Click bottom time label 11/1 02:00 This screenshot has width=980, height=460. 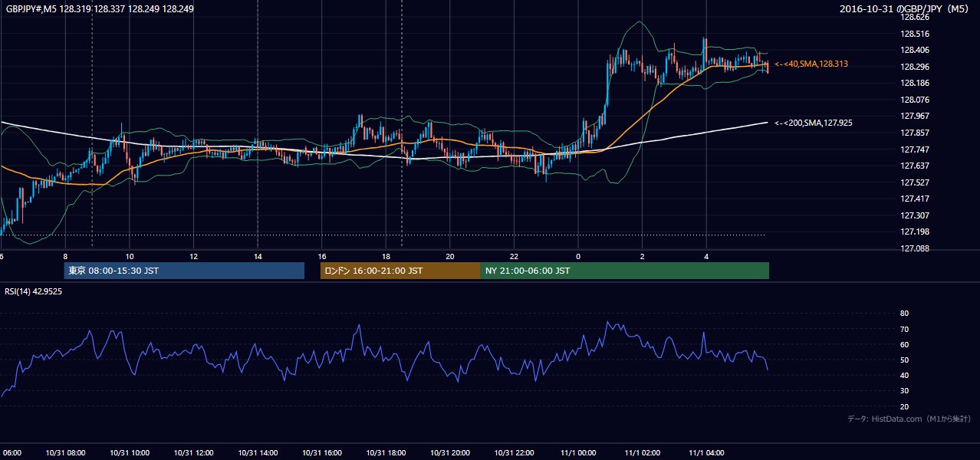point(642,453)
